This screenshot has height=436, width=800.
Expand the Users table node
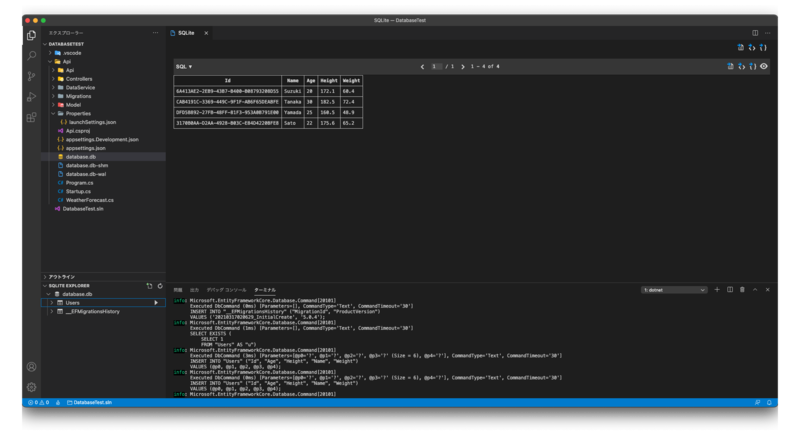pos(52,303)
